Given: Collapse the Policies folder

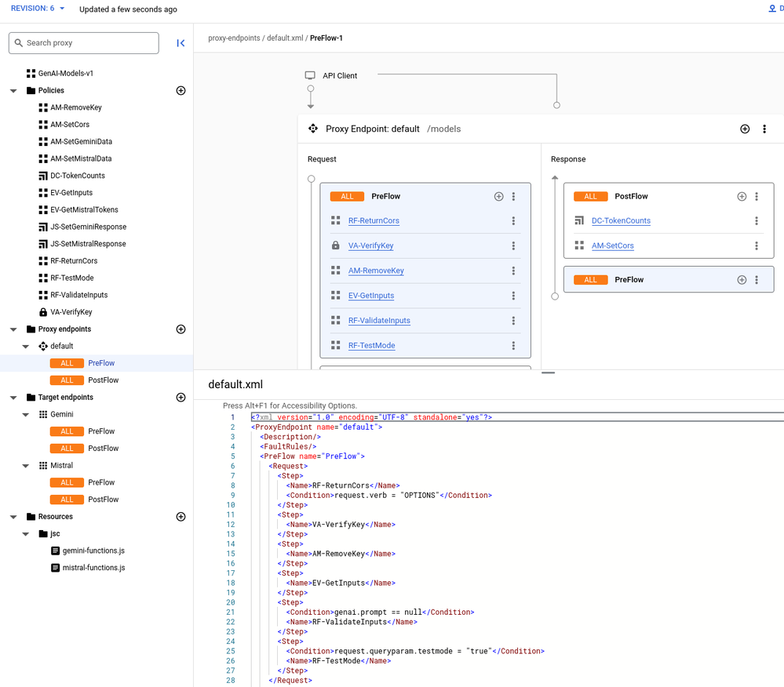Looking at the screenshot, I should pos(13,91).
